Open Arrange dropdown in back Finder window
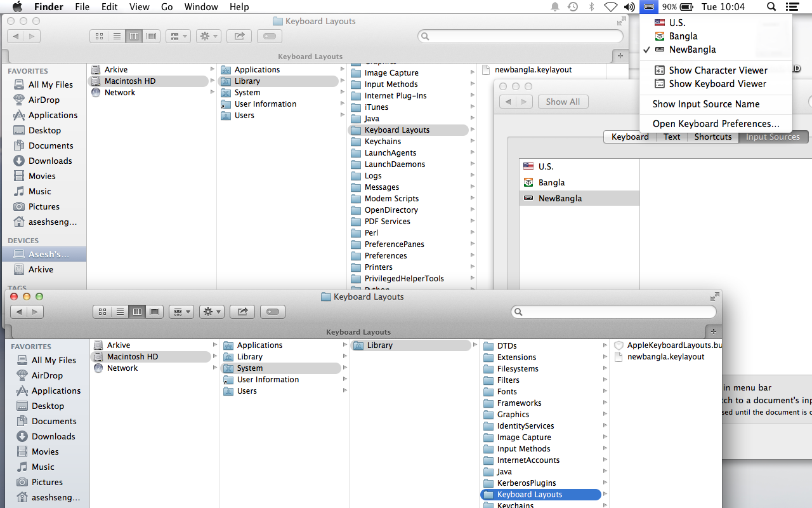This screenshot has width=812, height=508. tap(178, 36)
